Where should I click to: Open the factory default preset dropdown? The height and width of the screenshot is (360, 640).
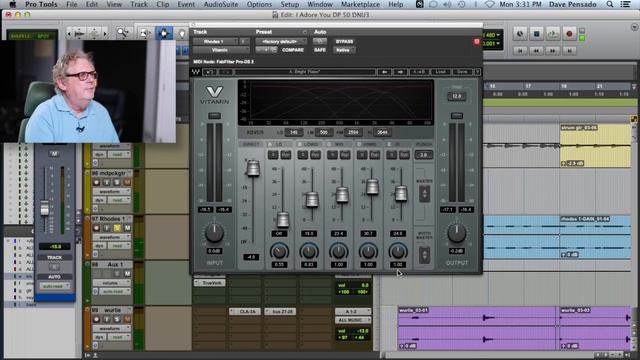click(281, 42)
